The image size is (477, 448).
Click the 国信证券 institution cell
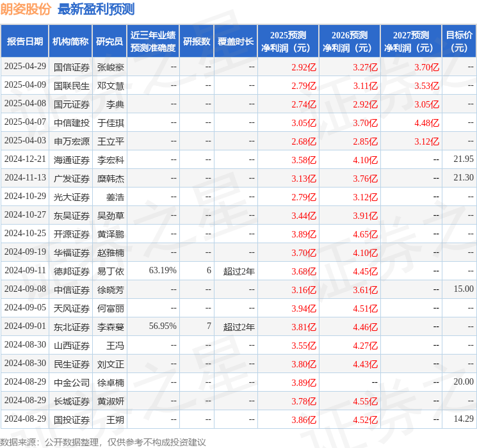click(x=72, y=67)
